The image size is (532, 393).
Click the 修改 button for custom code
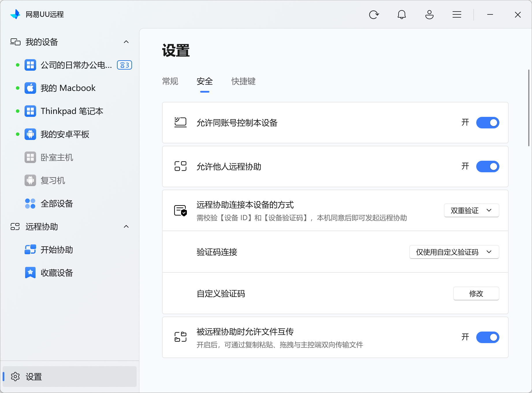476,293
